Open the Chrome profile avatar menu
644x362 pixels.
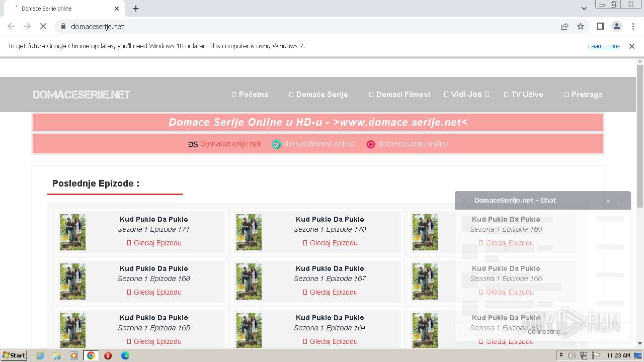pos(617,26)
